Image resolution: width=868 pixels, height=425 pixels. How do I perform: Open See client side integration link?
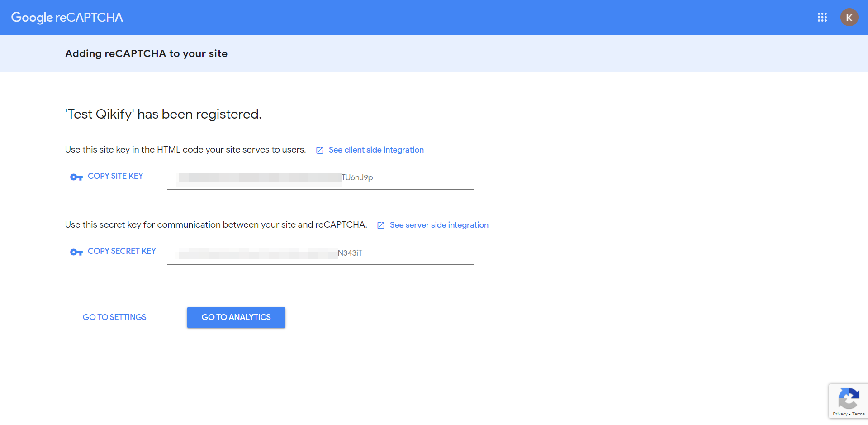pos(376,150)
